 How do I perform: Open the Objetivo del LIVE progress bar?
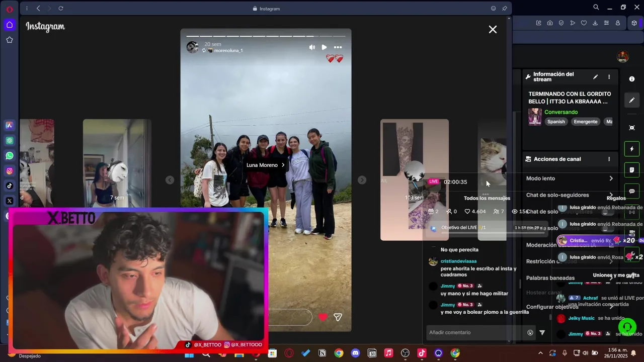pyautogui.click(x=486, y=228)
